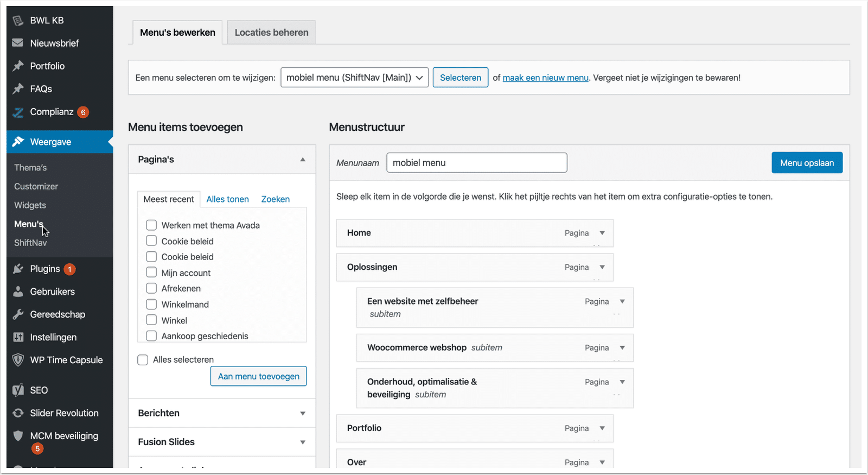Click the Gebruikers person icon

[x=18, y=292]
